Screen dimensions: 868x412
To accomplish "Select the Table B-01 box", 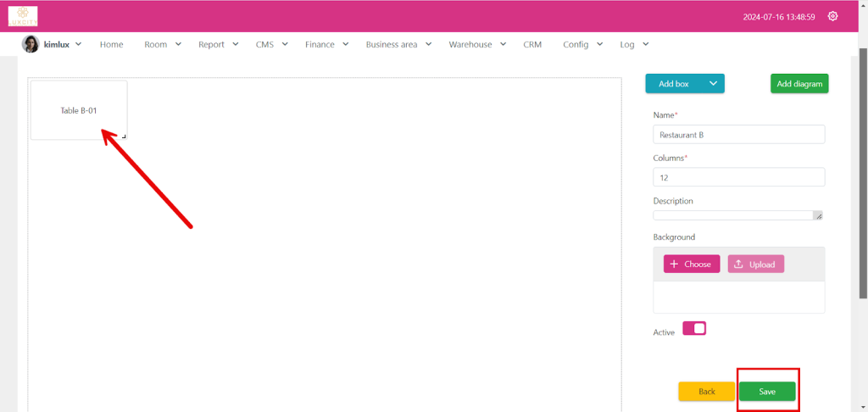I will (79, 110).
